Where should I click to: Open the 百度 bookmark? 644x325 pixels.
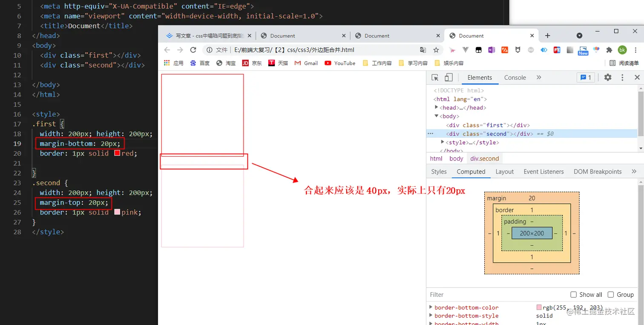tap(200, 63)
